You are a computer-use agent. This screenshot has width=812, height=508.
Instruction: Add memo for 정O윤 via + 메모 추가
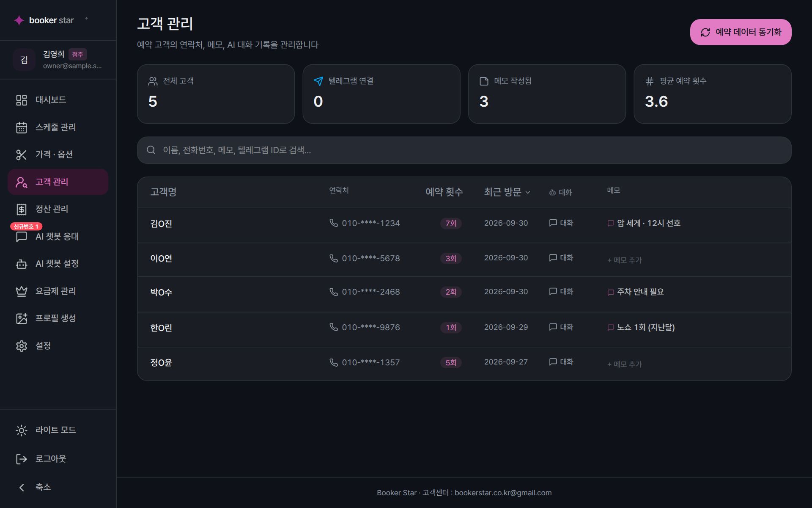pos(625,364)
